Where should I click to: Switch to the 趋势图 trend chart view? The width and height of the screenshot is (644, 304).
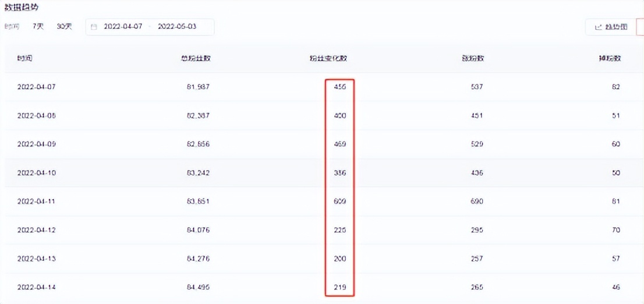pyautogui.click(x=611, y=27)
